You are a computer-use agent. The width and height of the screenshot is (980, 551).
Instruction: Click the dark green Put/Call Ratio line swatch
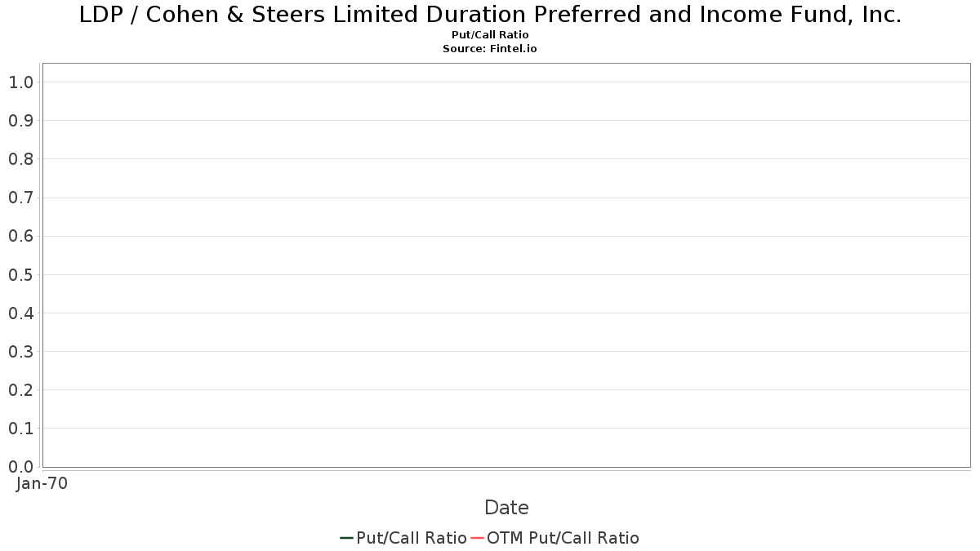[346, 538]
